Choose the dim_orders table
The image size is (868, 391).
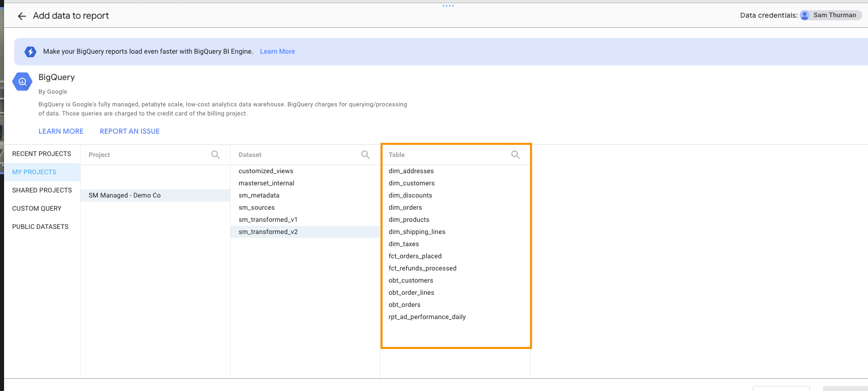pyautogui.click(x=455, y=208)
